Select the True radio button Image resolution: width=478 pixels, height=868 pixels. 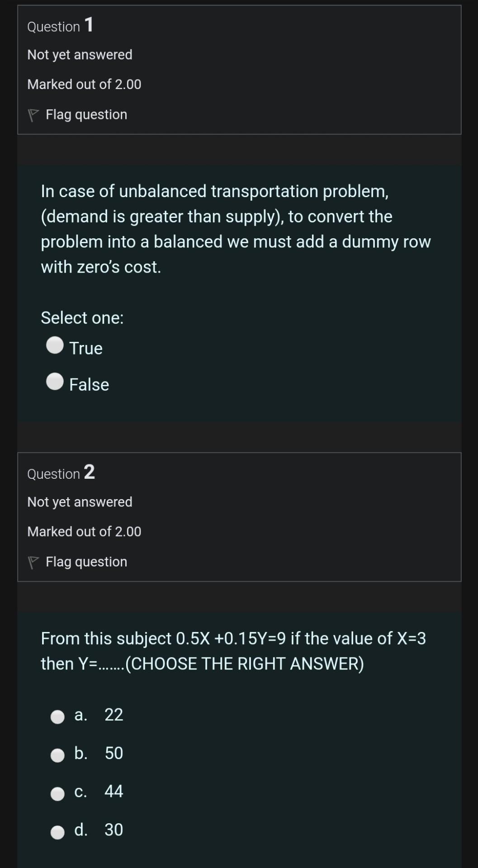pos(54,346)
